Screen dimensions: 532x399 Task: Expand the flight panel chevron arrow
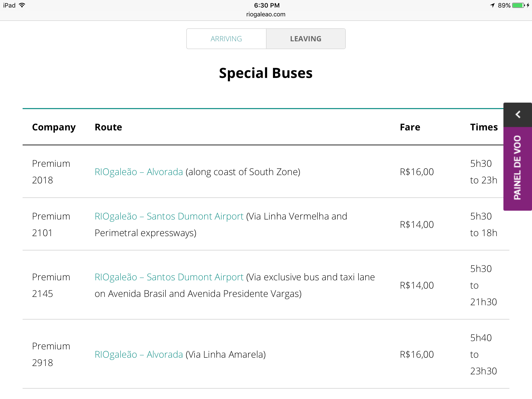pos(518,115)
